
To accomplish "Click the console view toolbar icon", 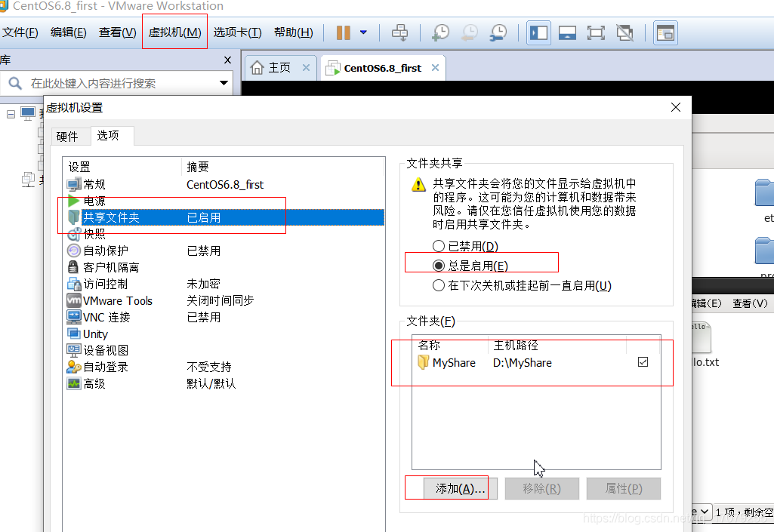I will pos(665,33).
